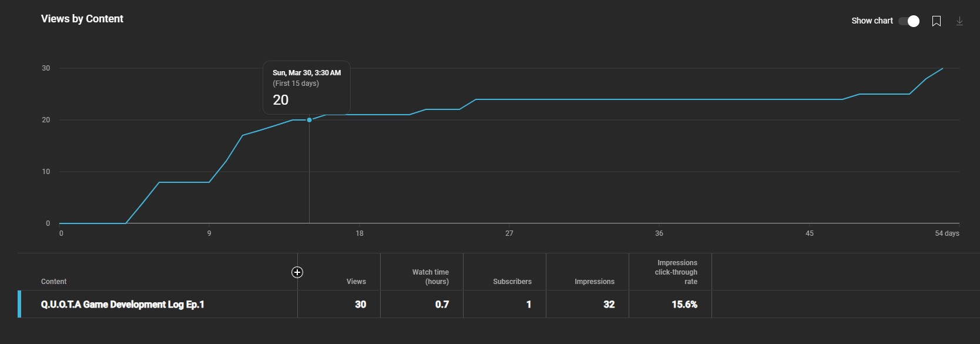The height and width of the screenshot is (344, 980).
Task: Select the highlighted data point at 20 views
Action: (x=310, y=120)
